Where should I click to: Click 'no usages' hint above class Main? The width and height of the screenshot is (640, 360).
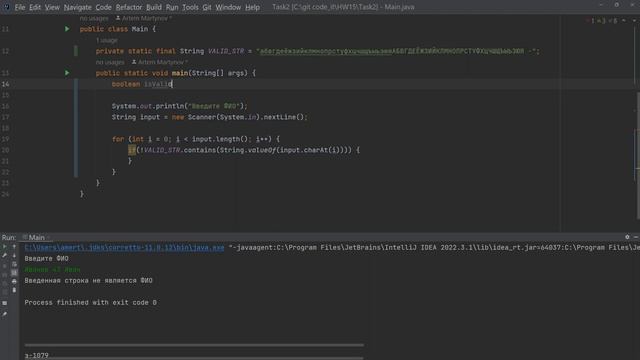(x=94, y=18)
